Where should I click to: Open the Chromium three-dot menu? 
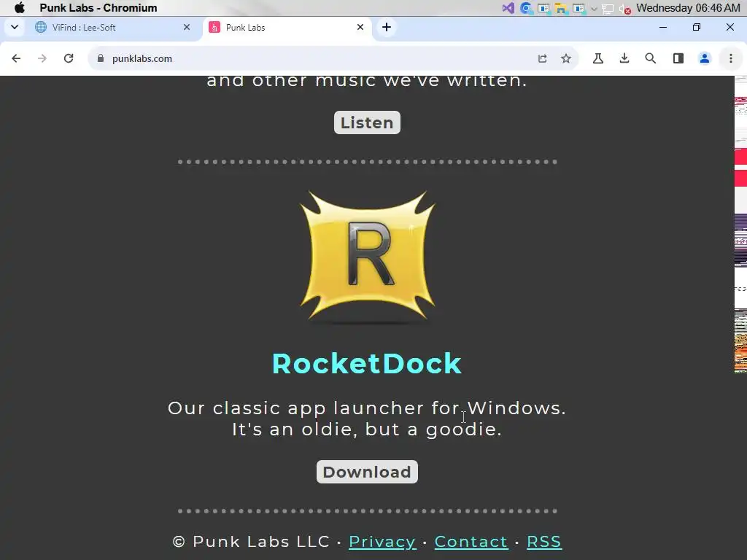pyautogui.click(x=731, y=58)
